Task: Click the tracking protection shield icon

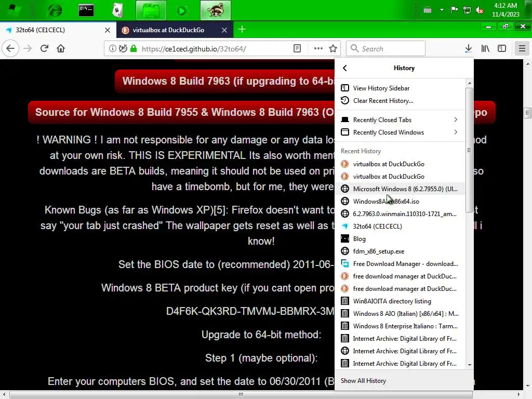Action: (123, 48)
